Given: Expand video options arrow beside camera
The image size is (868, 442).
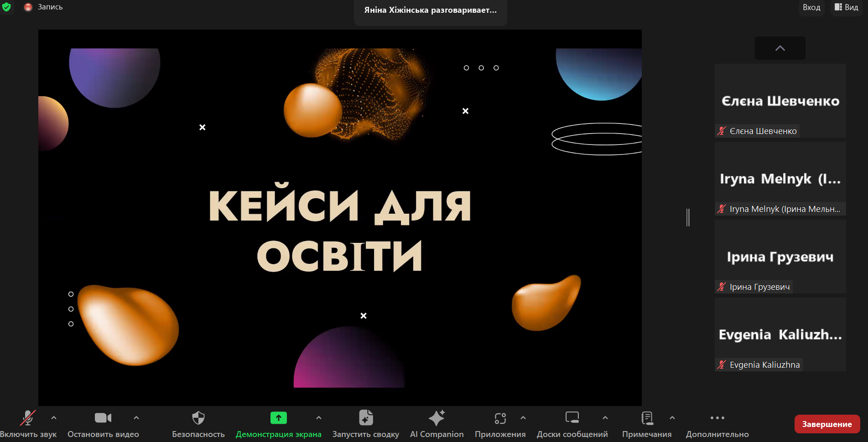Looking at the screenshot, I should 136,417.
